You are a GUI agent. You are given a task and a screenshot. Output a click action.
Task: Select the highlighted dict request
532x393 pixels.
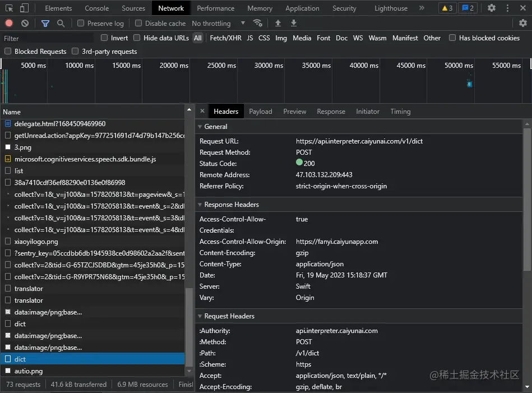[92, 359]
